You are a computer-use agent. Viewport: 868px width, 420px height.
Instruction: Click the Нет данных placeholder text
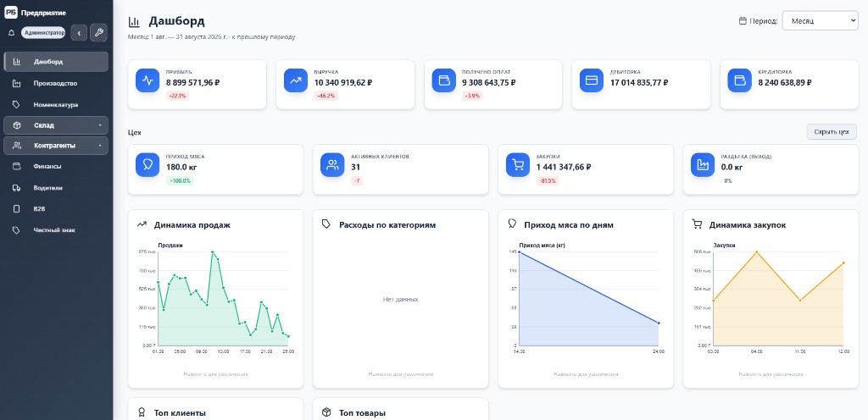[400, 299]
